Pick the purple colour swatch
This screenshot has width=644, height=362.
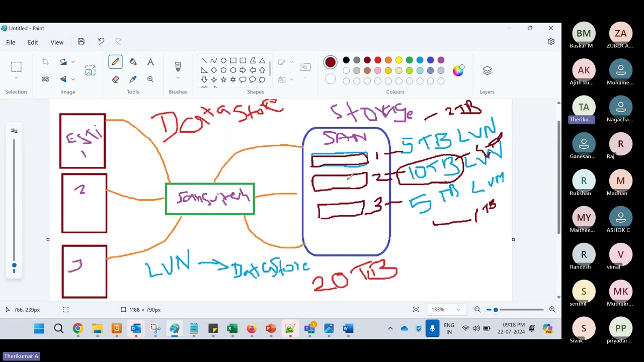[441, 60]
